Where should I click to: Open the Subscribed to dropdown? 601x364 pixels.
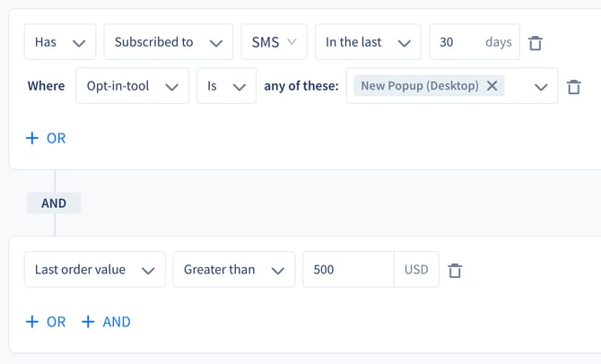click(x=169, y=42)
